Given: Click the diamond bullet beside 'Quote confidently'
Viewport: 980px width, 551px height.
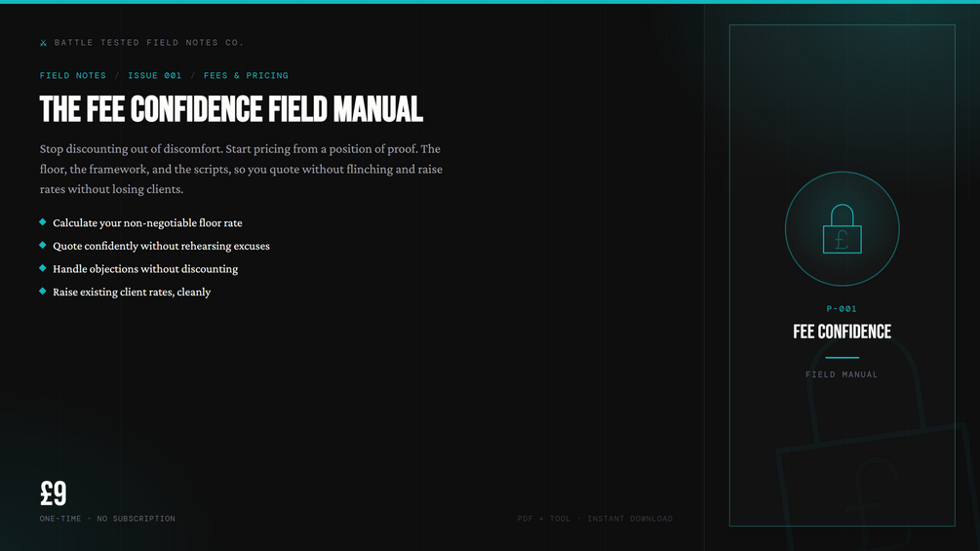Looking at the screenshot, I should pyautogui.click(x=43, y=245).
